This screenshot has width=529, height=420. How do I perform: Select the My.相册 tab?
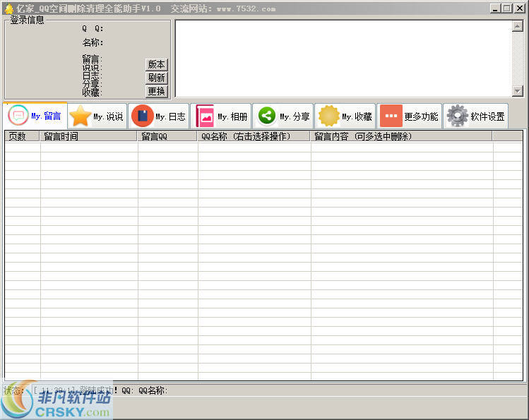[221, 116]
